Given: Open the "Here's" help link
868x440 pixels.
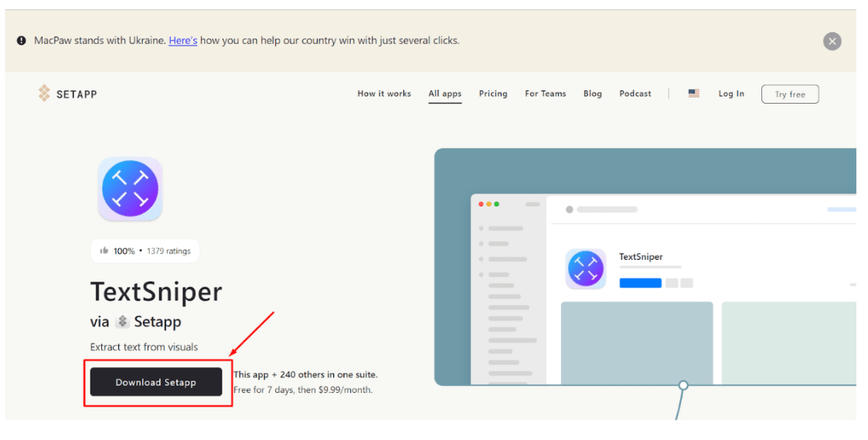Looking at the screenshot, I should click(182, 40).
